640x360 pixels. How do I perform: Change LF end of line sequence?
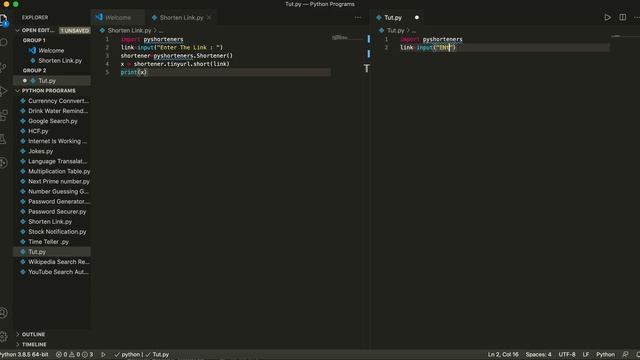(x=586, y=355)
